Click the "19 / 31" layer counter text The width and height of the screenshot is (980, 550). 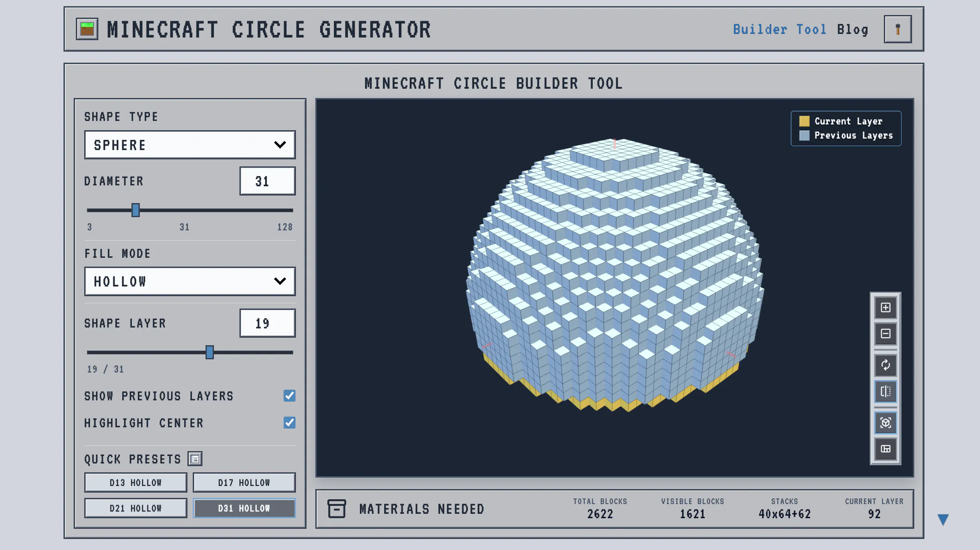coord(105,369)
